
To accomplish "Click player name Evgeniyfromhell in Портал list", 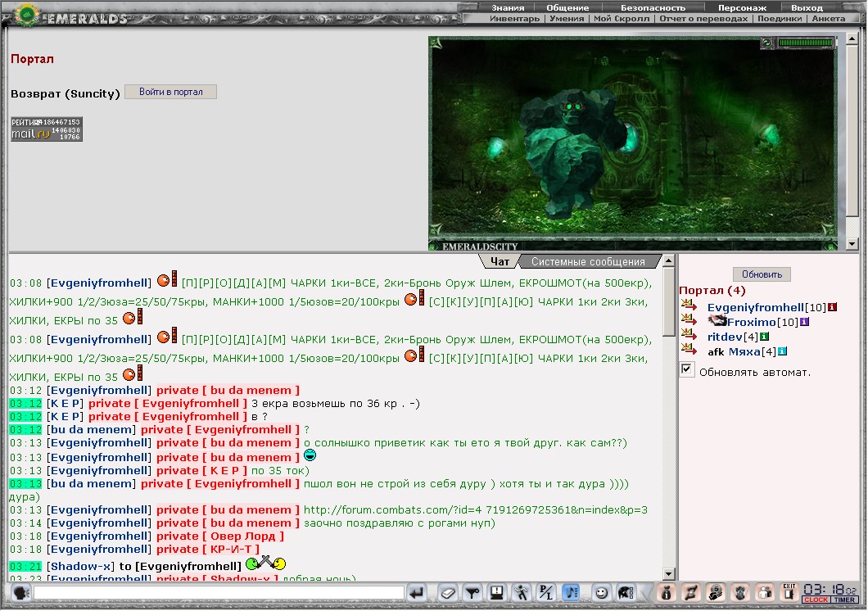I will point(756,307).
